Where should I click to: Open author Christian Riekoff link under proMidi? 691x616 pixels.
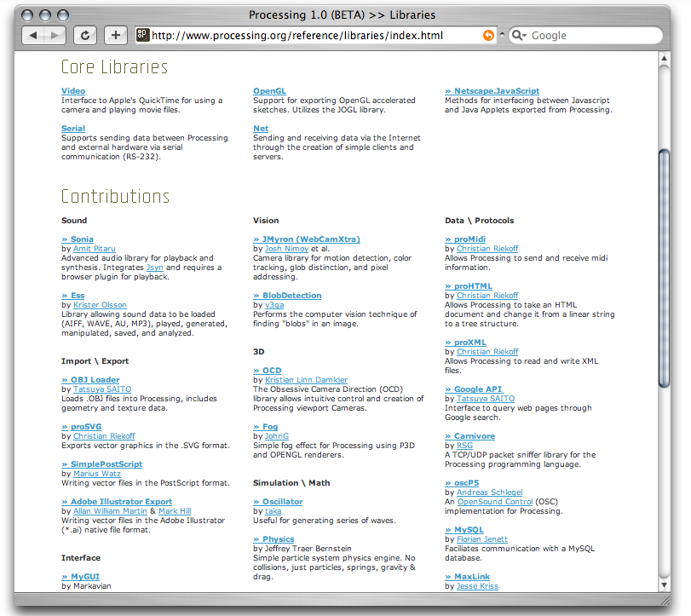tap(487, 249)
